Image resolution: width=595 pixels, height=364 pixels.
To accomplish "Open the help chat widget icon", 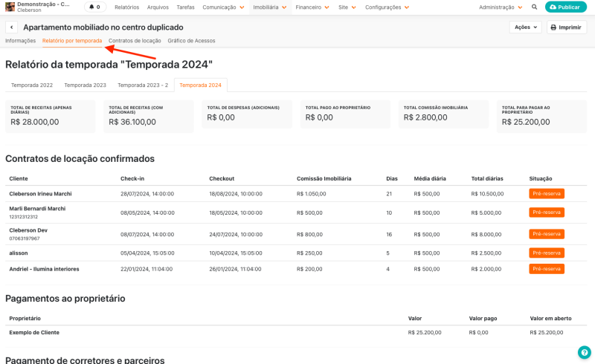I will [x=584, y=353].
